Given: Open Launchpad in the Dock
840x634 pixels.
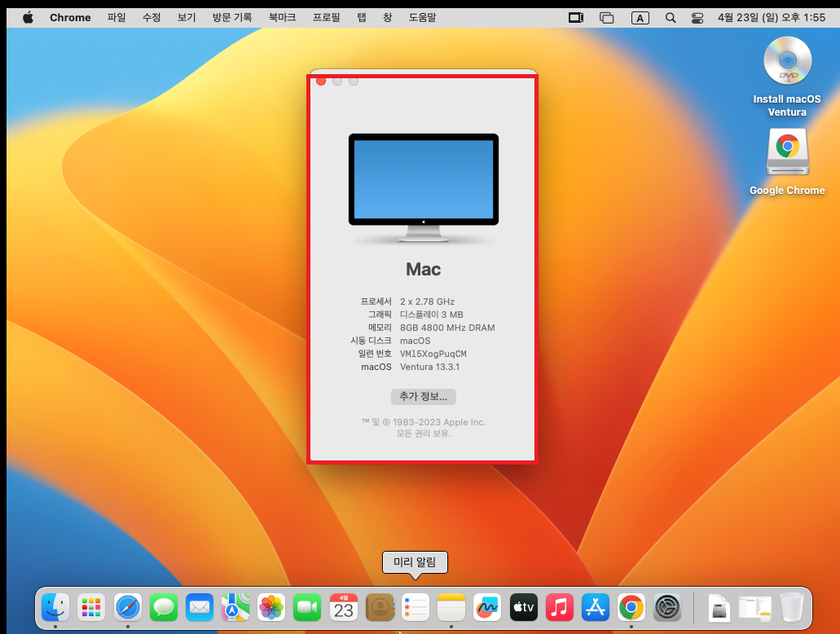Looking at the screenshot, I should [91, 608].
